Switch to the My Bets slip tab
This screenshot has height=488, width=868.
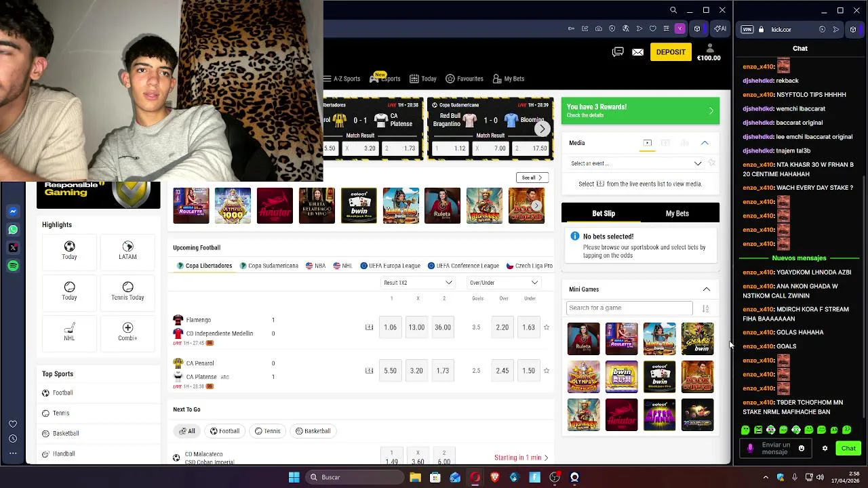click(677, 213)
